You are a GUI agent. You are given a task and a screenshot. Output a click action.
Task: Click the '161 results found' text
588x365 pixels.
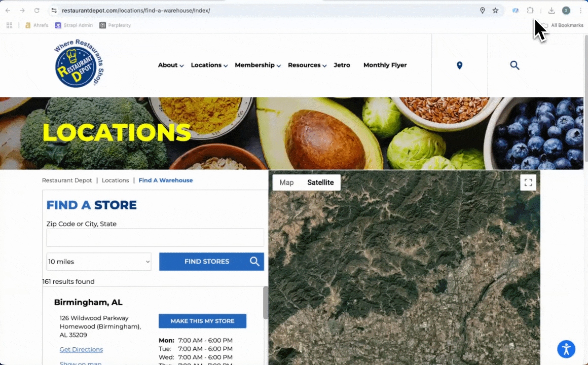pyautogui.click(x=68, y=282)
